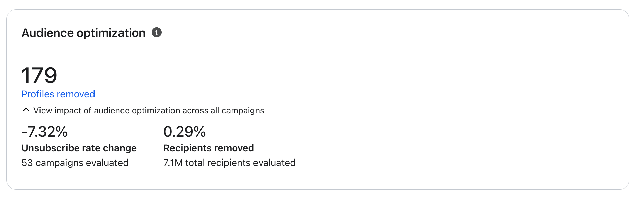Click the word "evaluated" after total recipients
This screenshot has height=203, width=644.
[x=274, y=163]
